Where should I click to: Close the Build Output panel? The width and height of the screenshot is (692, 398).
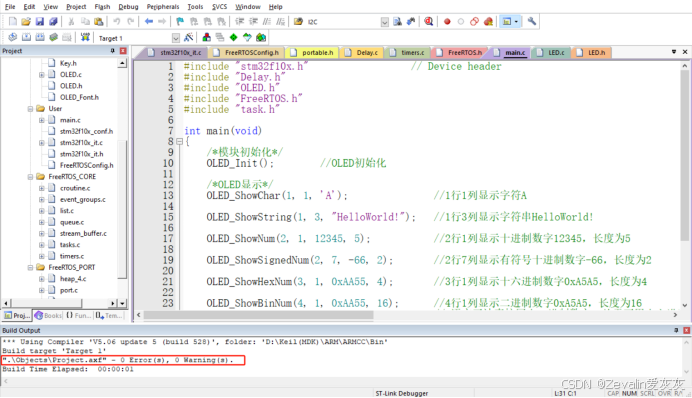coord(686,330)
